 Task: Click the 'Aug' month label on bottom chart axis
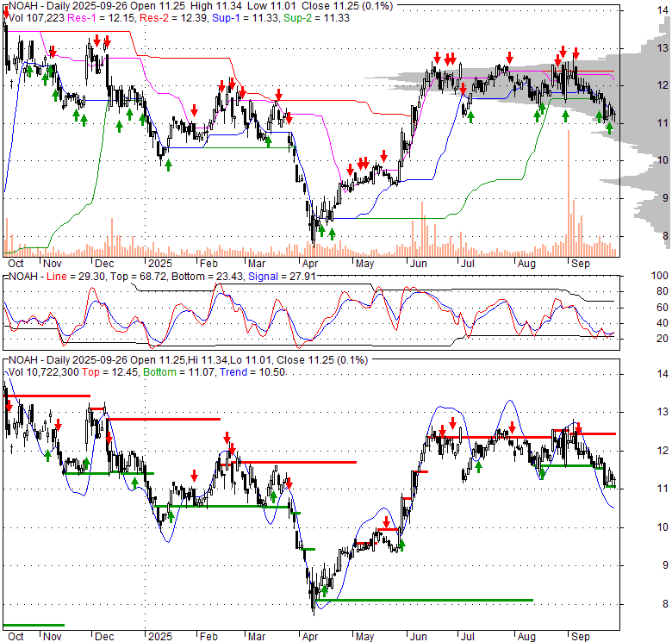click(x=526, y=637)
